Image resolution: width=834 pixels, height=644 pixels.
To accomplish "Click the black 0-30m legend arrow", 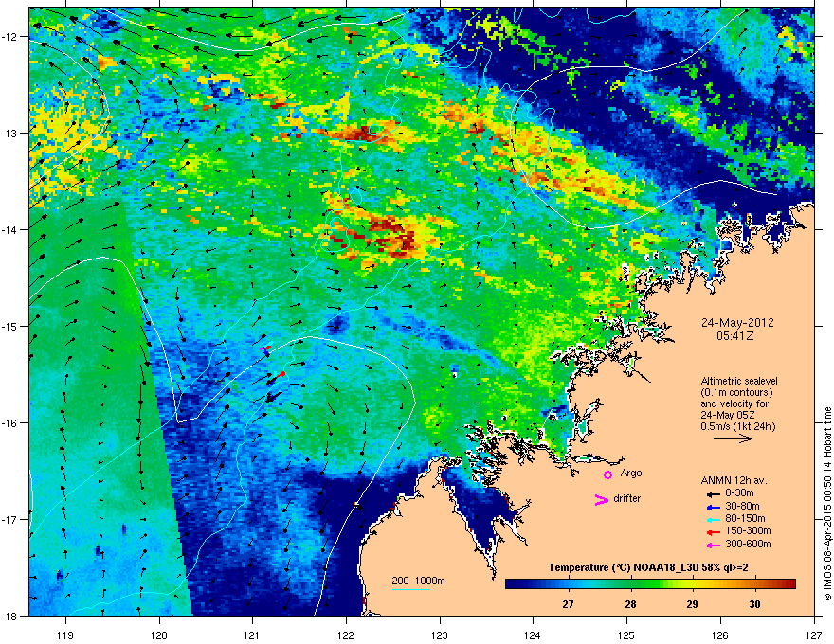I will (x=713, y=494).
